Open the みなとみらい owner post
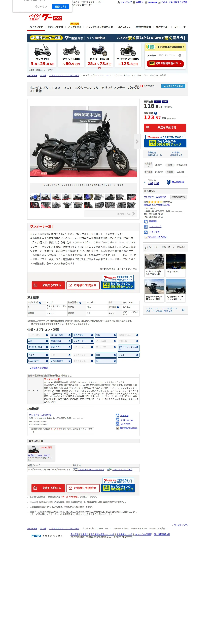 (176, 265)
